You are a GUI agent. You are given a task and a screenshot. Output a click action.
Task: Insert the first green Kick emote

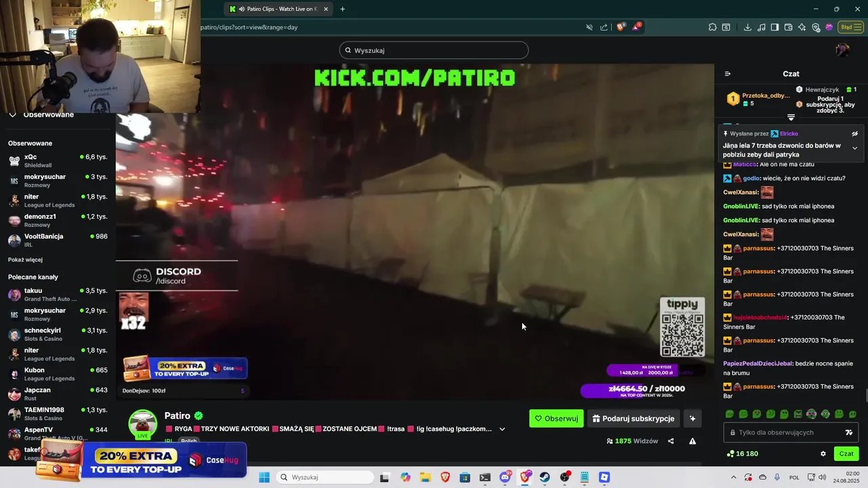click(730, 414)
